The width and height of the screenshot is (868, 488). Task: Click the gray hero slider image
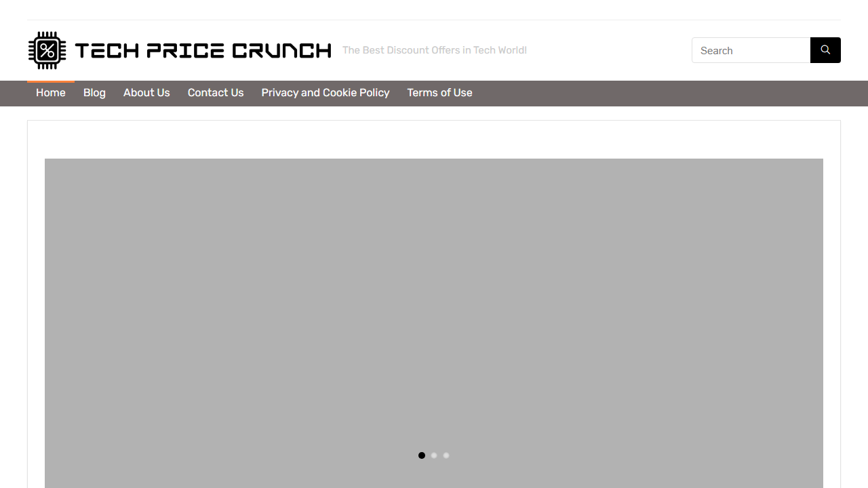tap(434, 305)
